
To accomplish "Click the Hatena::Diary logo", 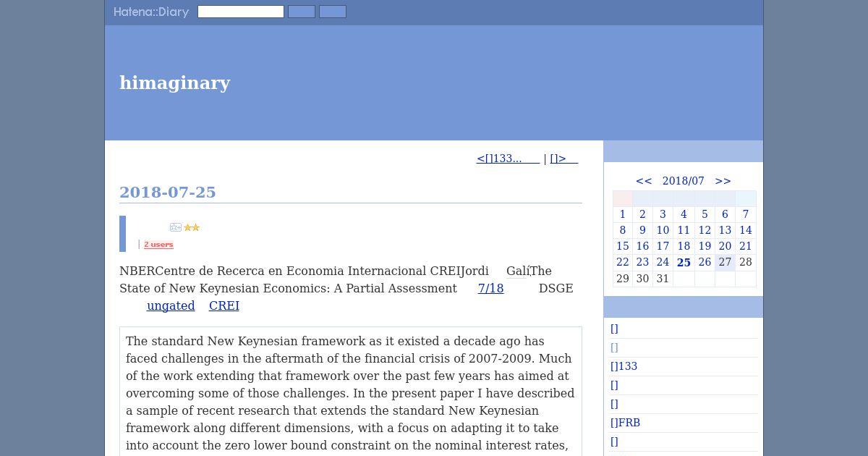I will click(x=151, y=12).
